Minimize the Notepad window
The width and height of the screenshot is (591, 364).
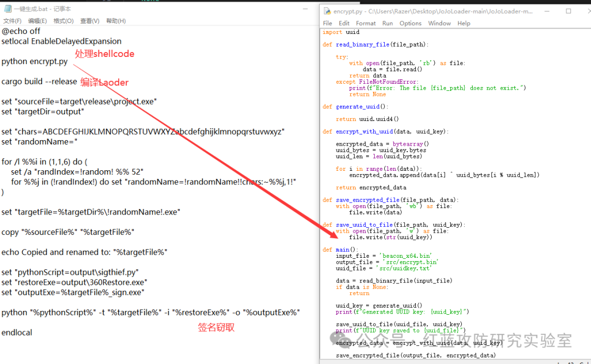click(305, 9)
